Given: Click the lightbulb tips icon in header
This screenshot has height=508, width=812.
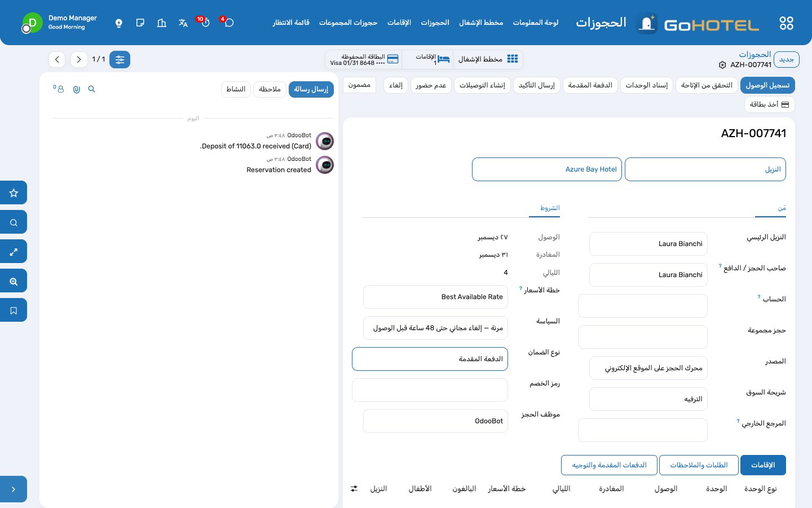Looking at the screenshot, I should [x=118, y=23].
